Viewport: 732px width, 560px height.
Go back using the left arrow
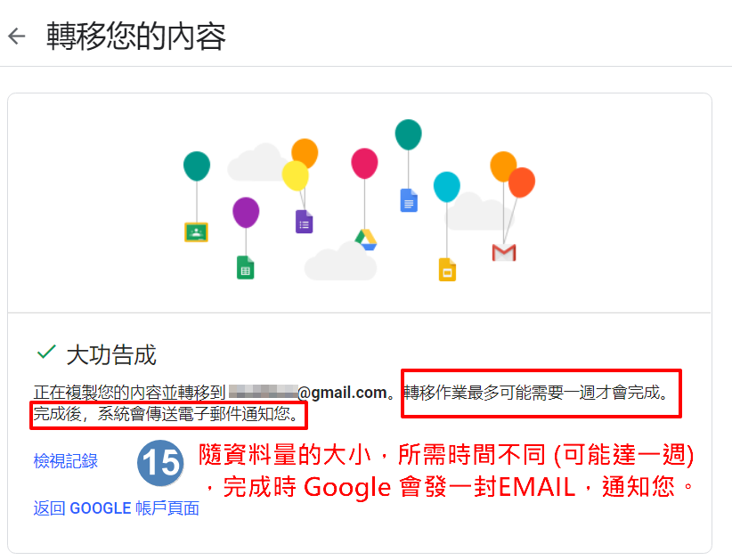pyautogui.click(x=17, y=37)
